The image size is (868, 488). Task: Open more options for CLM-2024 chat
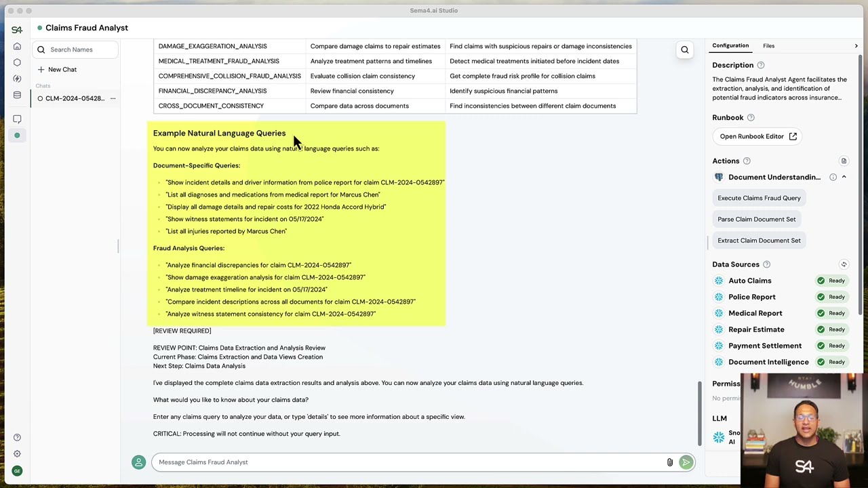pyautogui.click(x=113, y=98)
